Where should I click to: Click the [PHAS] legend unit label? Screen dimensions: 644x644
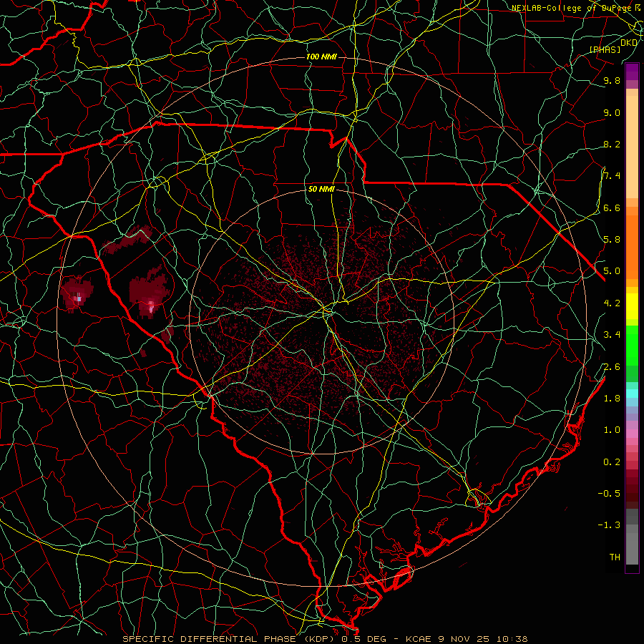click(605, 49)
